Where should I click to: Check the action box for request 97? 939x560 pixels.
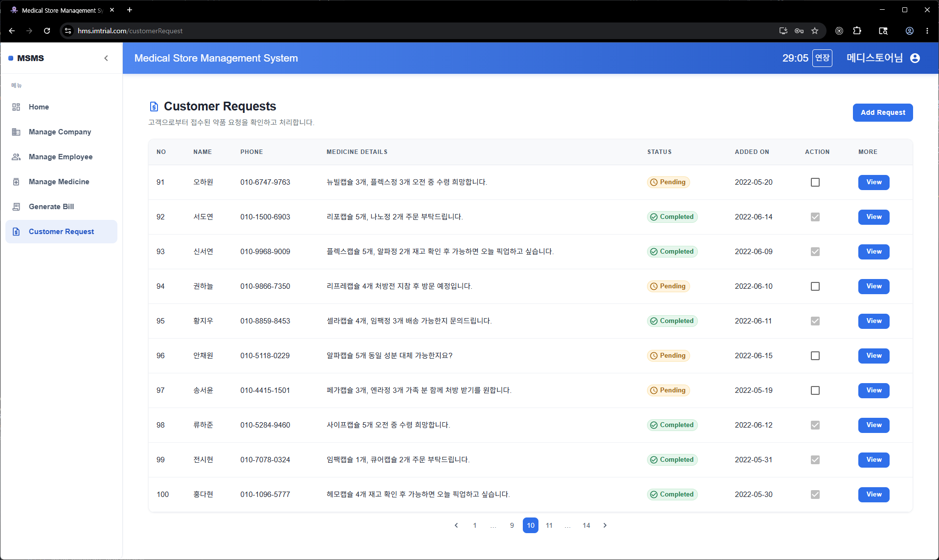coord(815,390)
